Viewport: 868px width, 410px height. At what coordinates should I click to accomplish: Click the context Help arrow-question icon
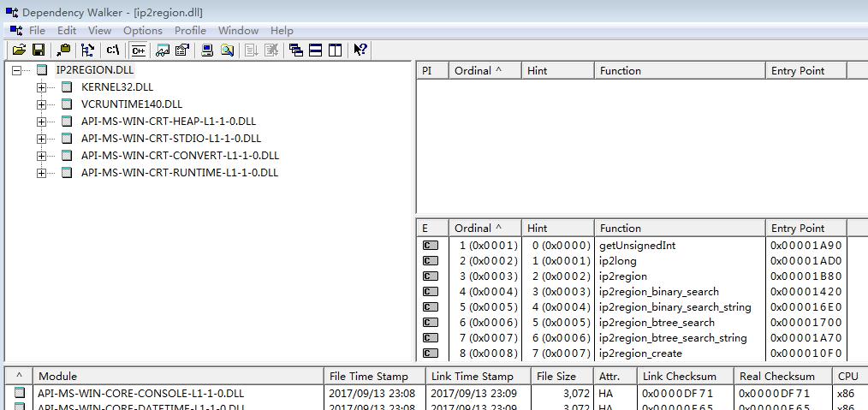tap(360, 51)
